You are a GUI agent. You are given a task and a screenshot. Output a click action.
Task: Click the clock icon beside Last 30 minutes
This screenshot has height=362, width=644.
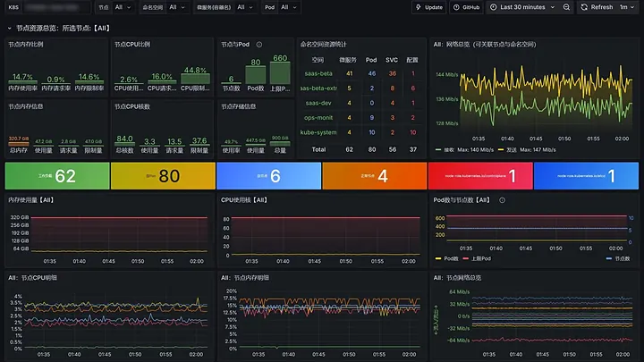(493, 7)
